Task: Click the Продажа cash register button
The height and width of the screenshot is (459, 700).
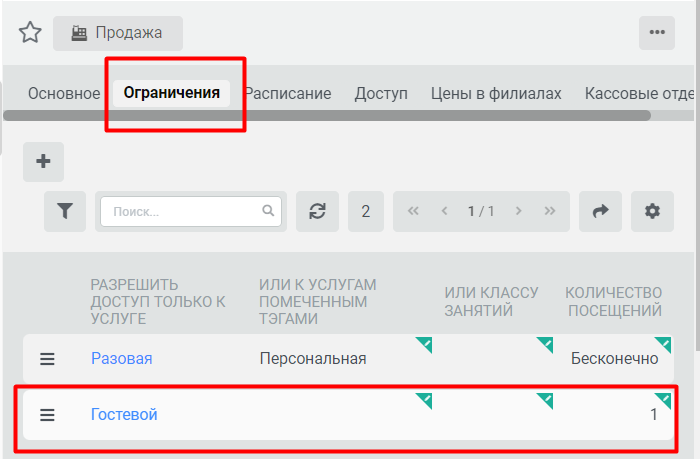Action: 118,33
